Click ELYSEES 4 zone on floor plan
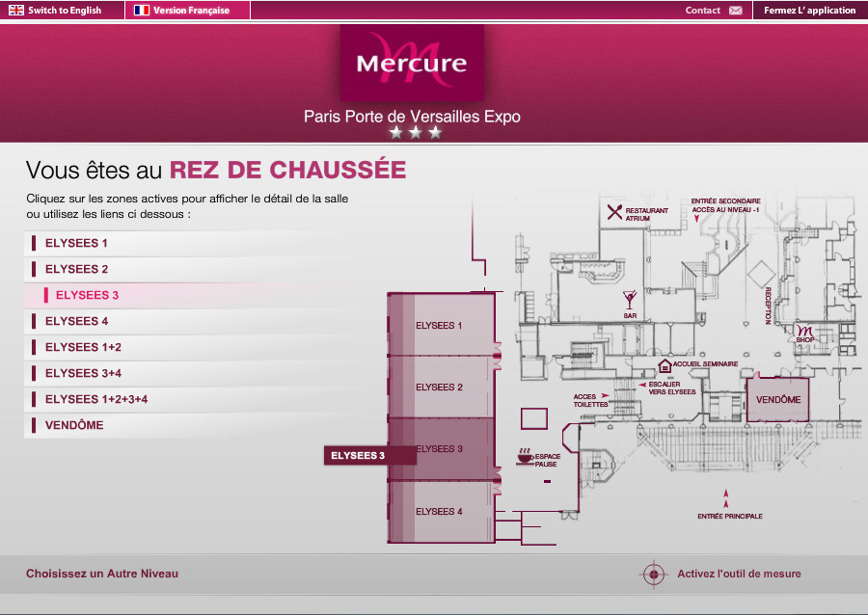The width and height of the screenshot is (868, 615). click(x=441, y=512)
